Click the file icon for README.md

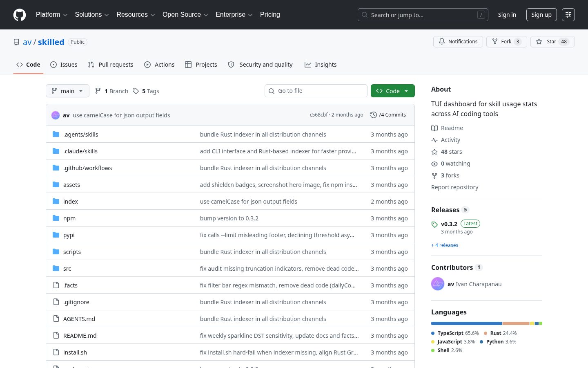click(x=56, y=335)
